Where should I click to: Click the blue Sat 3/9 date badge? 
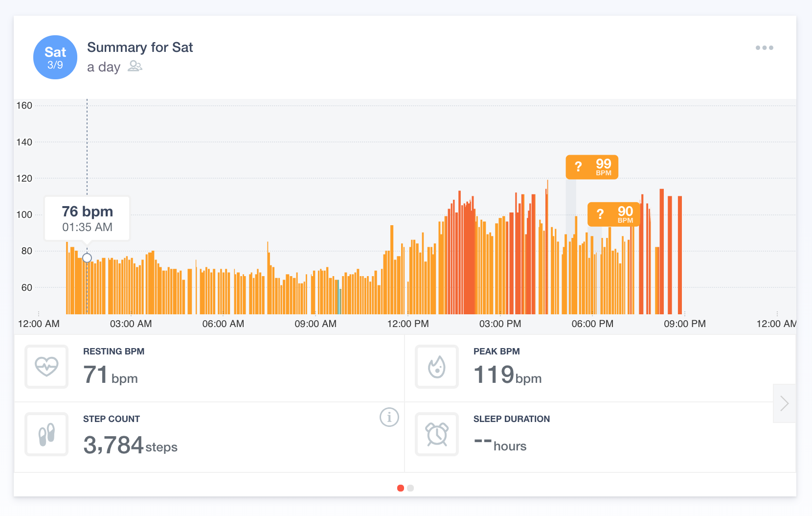pos(55,57)
